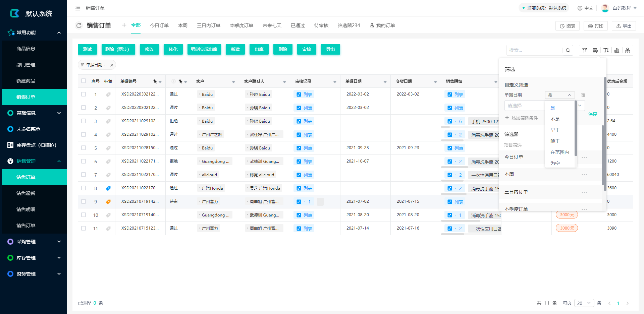Switch to the 今日订单 tab

click(x=159, y=25)
